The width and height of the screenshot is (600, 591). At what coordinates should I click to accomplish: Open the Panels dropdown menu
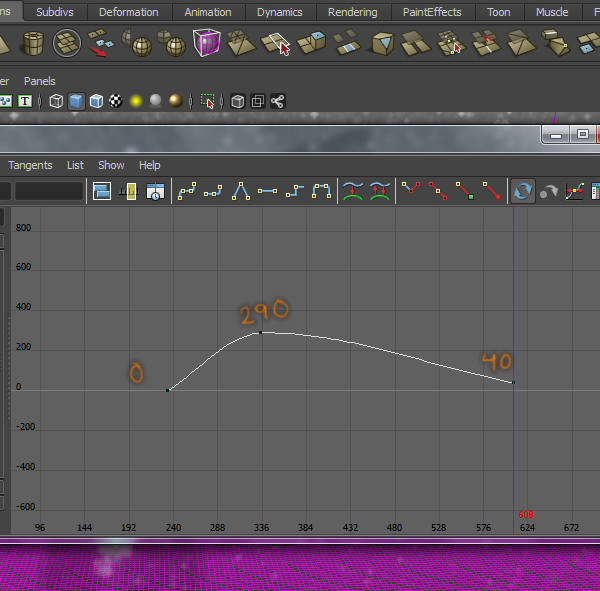click(x=40, y=81)
